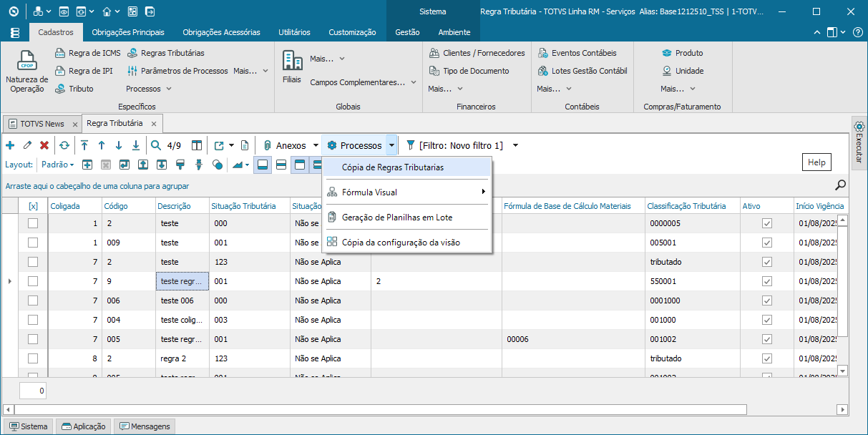
Task: Expand Campos Complementares dropdown
Action: pos(364,82)
